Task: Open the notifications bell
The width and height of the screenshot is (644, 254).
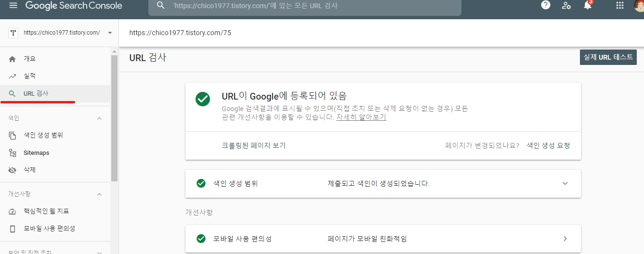Action: [588, 5]
